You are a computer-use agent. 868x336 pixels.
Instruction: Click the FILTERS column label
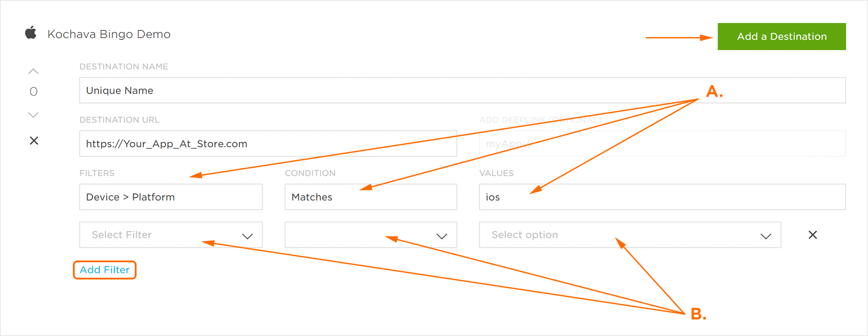coord(97,173)
